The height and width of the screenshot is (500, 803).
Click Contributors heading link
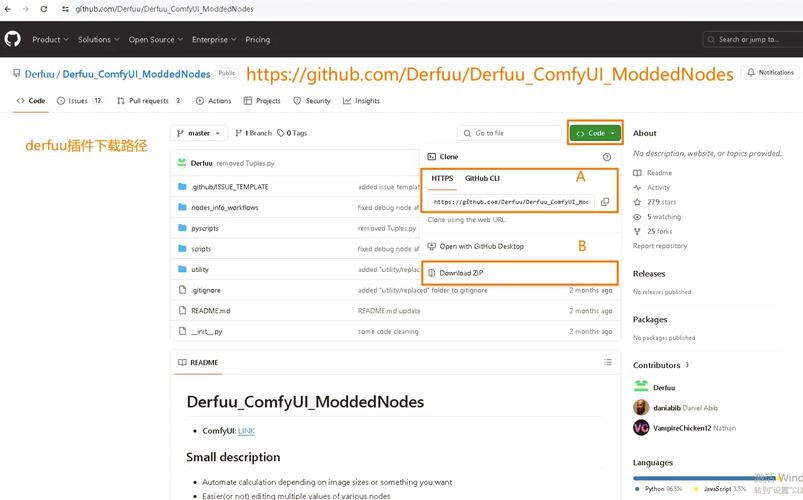point(657,365)
